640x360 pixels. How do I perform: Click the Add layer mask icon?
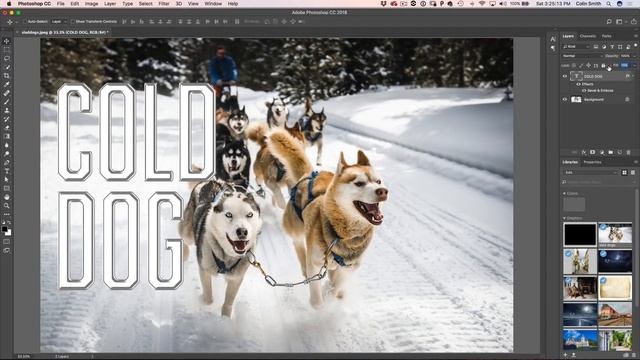click(x=593, y=152)
